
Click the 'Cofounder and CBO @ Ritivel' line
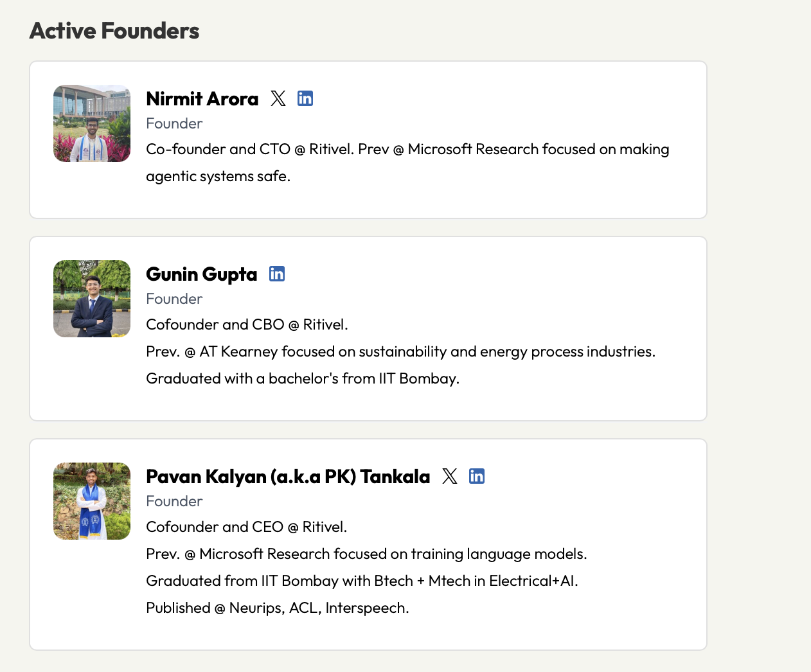coord(247,324)
